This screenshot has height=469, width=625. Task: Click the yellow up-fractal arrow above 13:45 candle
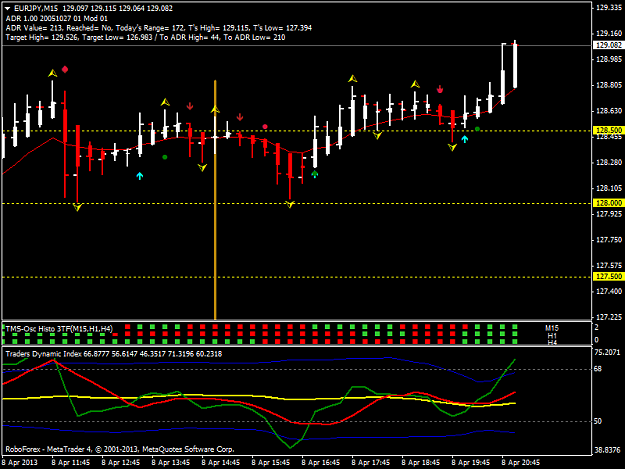[x=165, y=102]
